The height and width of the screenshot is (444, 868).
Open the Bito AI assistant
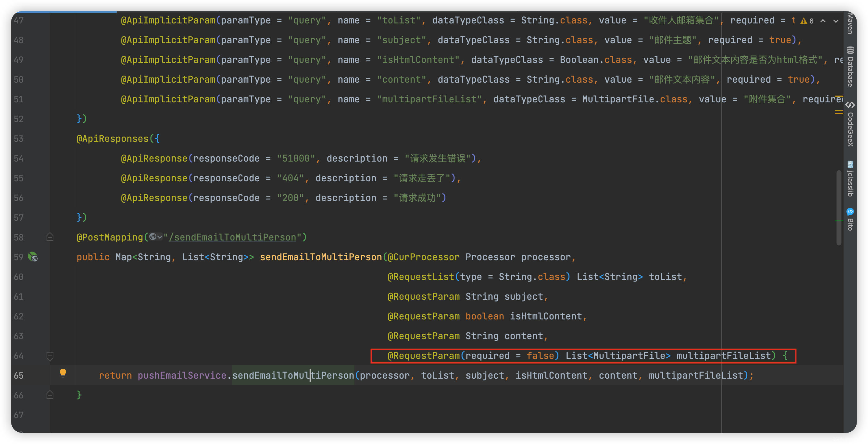click(850, 217)
